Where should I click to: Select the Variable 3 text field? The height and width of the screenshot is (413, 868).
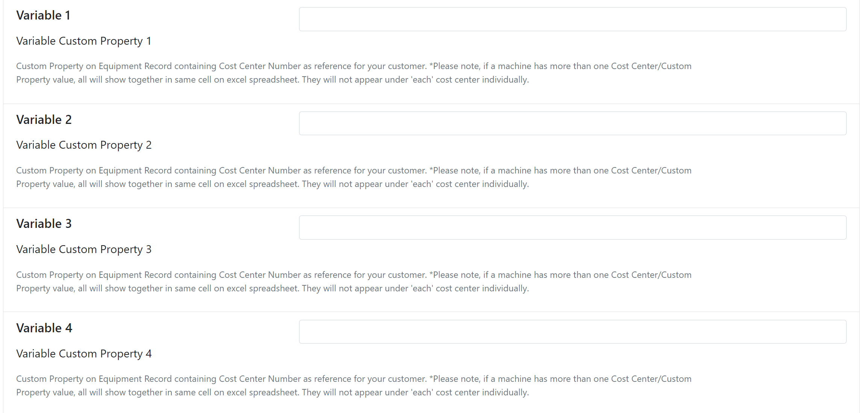coord(573,228)
